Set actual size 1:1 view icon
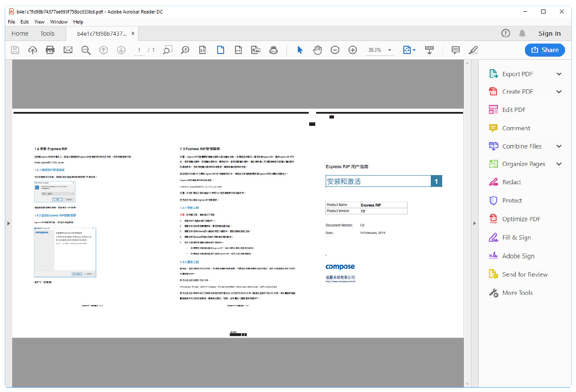 point(203,50)
